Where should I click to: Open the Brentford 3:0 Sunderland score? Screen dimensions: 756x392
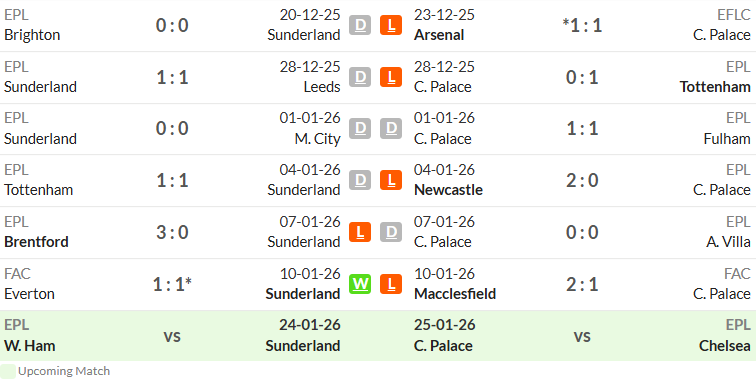(172, 232)
